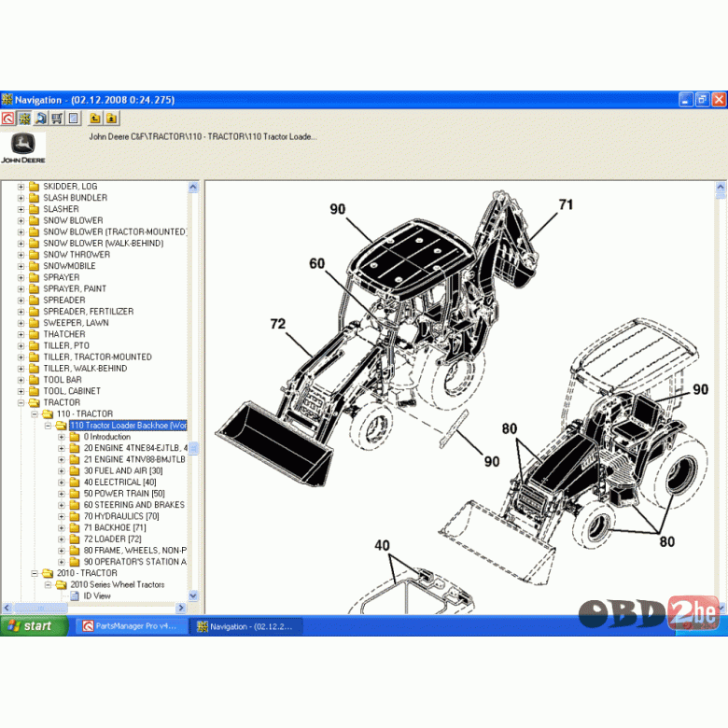Click the breadcrumb path John Deere C&F\TRACTOR
Viewport: 728px width, 728px height.
[203, 137]
